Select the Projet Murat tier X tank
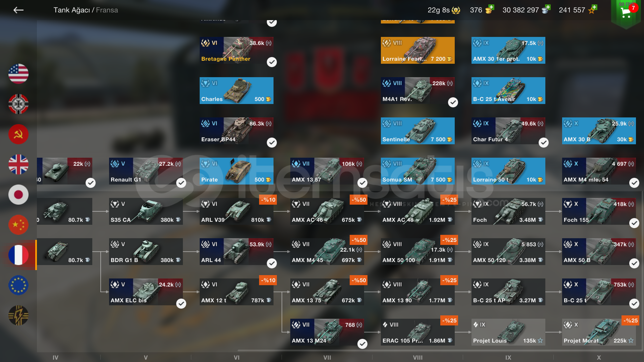The height and width of the screenshot is (362, 644). pos(599,332)
